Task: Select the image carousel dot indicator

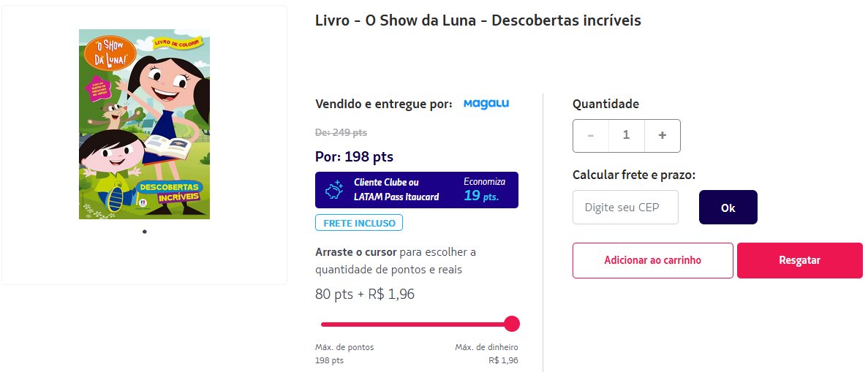Action: tap(145, 232)
